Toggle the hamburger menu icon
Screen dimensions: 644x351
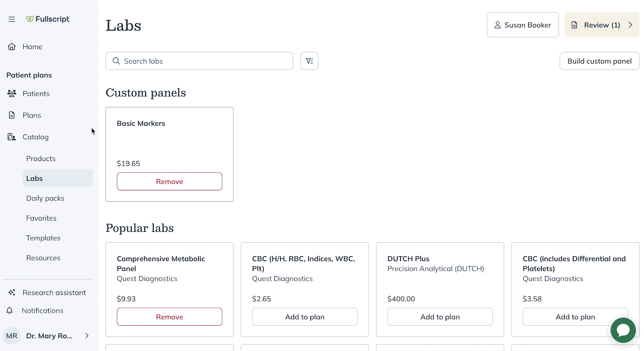tap(12, 19)
